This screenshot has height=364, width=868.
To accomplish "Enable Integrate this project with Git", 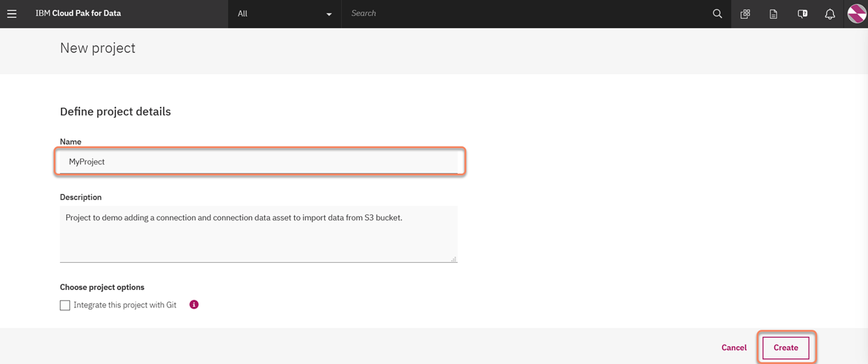I will click(65, 305).
